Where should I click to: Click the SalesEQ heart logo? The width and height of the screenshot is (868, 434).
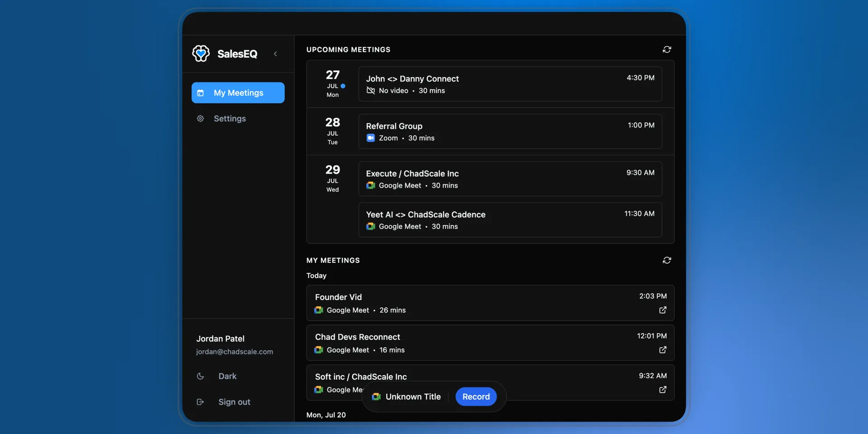201,53
